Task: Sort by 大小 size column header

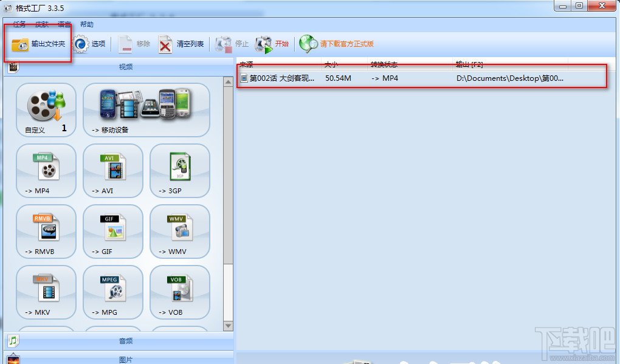Action: tap(345, 64)
